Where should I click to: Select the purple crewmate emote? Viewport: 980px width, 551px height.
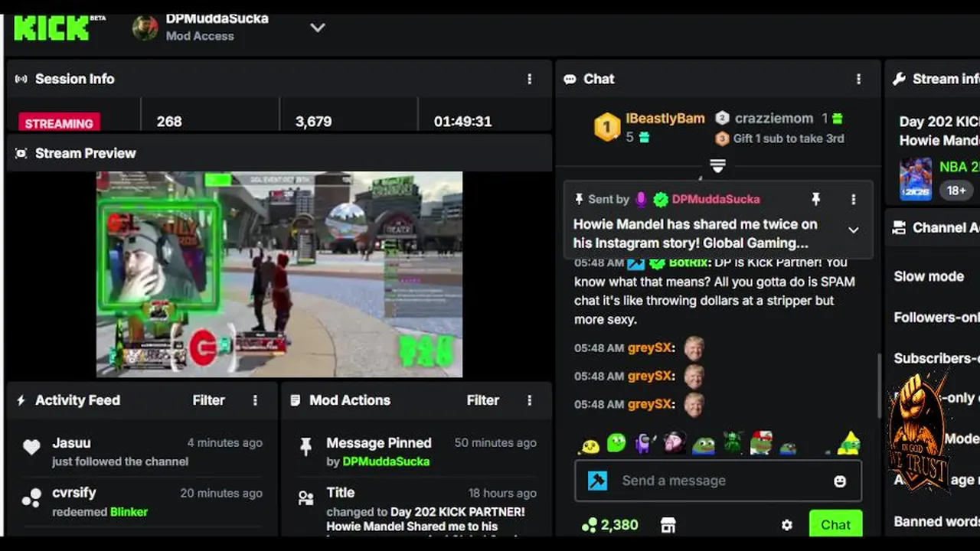644,443
